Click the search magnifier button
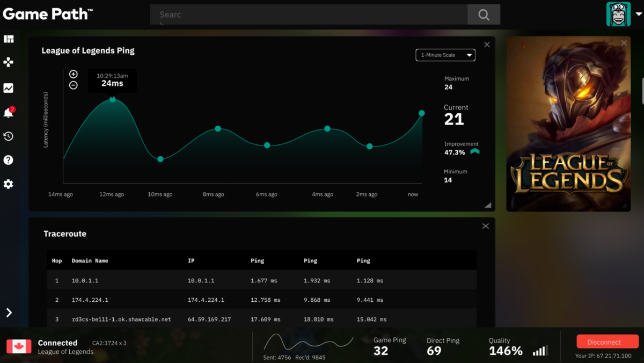 click(x=484, y=15)
